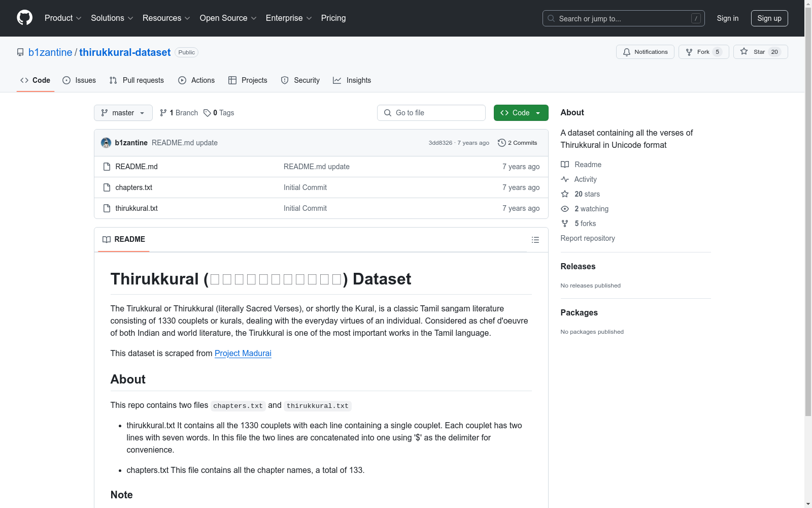Open the README.md file
812x508 pixels.
137,167
